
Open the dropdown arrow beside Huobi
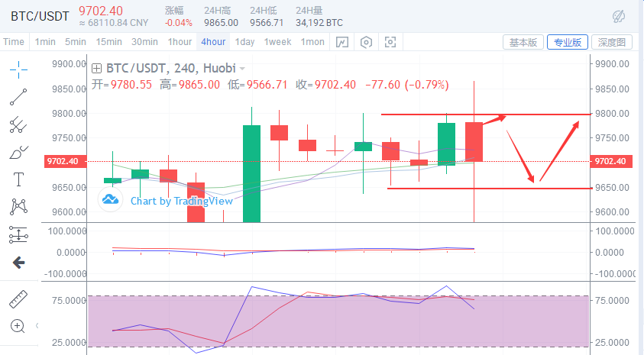pos(243,67)
